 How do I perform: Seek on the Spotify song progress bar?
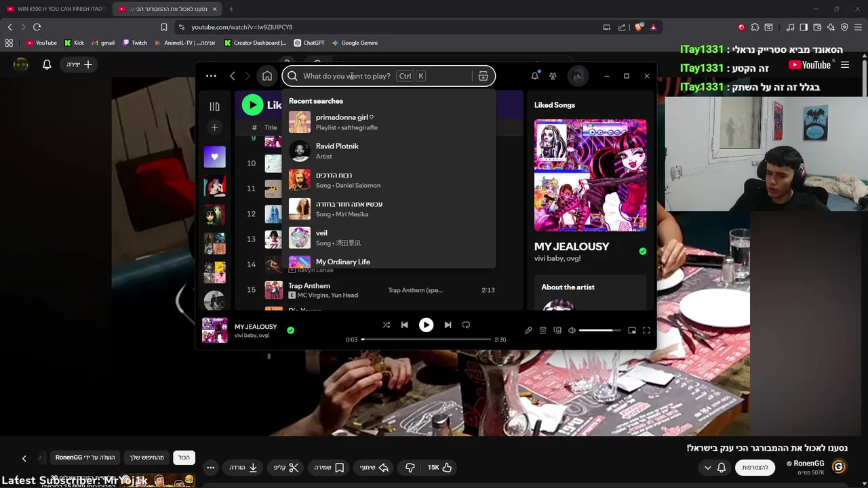pos(426,339)
